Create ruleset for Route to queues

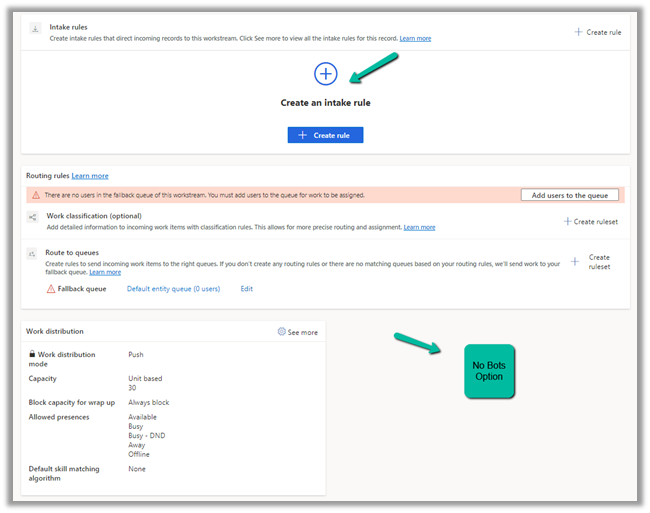[x=591, y=262]
